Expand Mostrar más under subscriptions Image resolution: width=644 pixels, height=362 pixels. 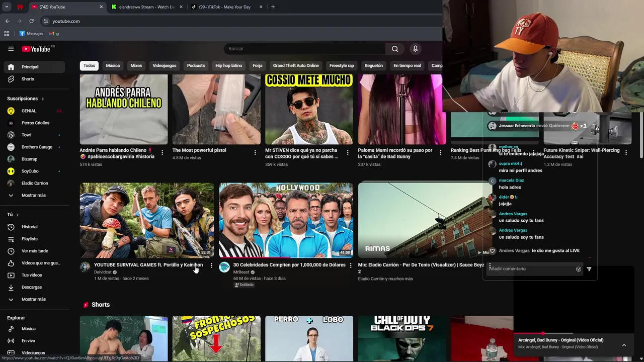pos(34,195)
